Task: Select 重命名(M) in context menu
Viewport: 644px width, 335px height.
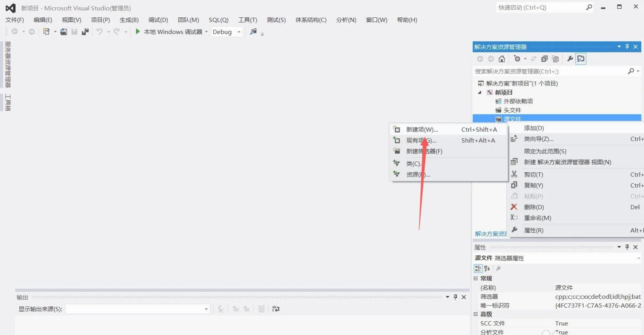Action: pos(576,218)
